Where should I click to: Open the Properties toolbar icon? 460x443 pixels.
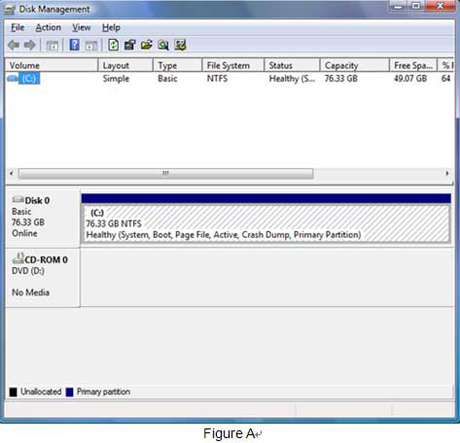pyautogui.click(x=130, y=45)
